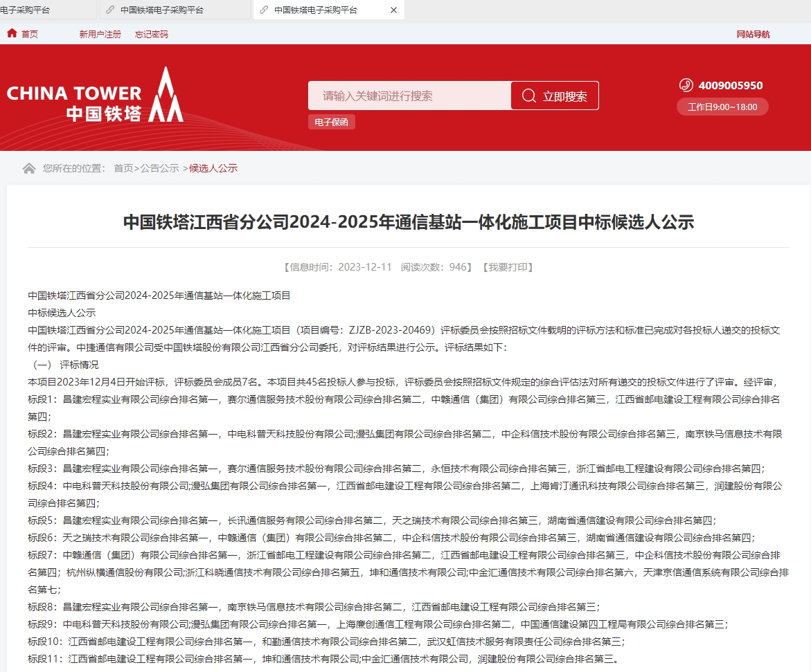Click the red home icon beside 首页
The image size is (811, 672).
click(12, 34)
